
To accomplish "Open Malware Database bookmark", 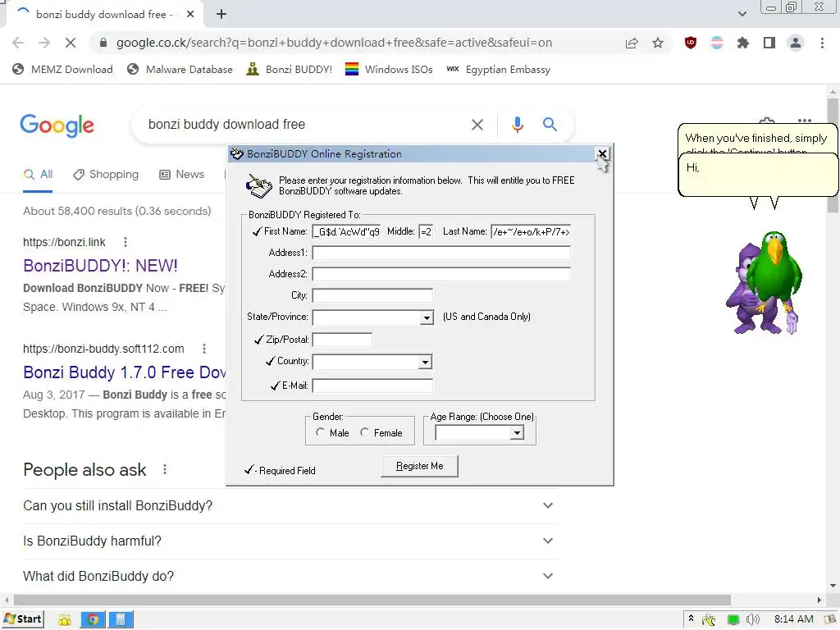I will [180, 70].
